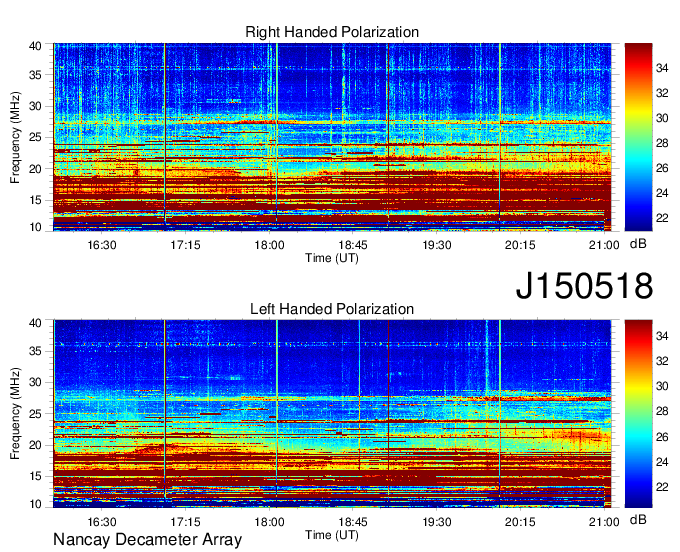Click the 16:30 time tick under Left Handed plot
680x552 pixels.
coord(102,522)
